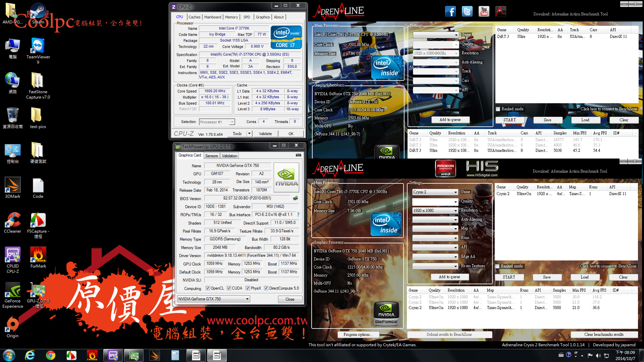The image size is (644, 362).
Task: Launch Origin from the desktop
Action: [x=12, y=327]
